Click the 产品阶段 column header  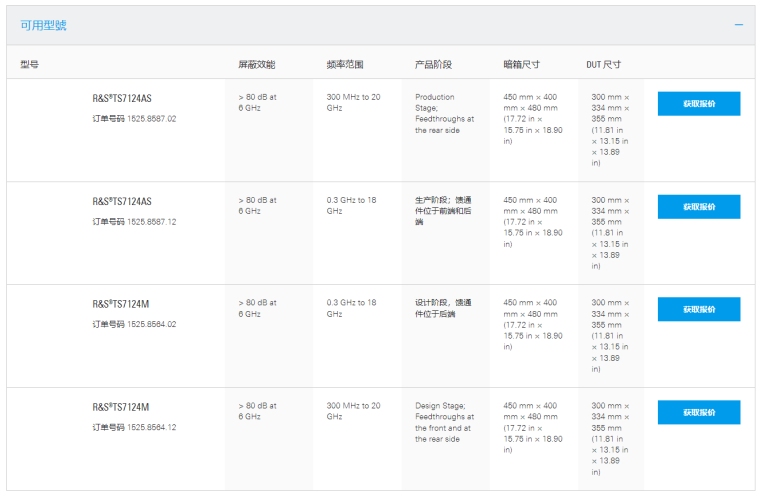tap(433, 65)
